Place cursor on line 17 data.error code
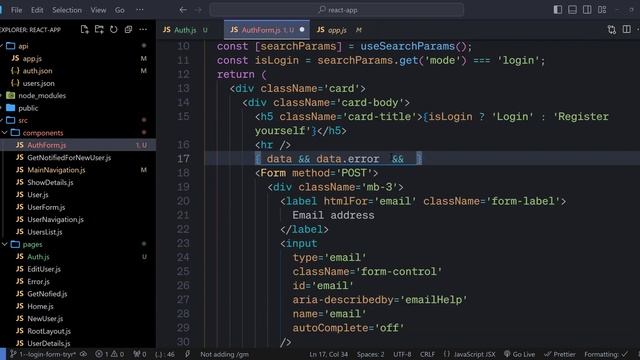Image resolution: width=640 pixels, height=360 pixels. 347,159
